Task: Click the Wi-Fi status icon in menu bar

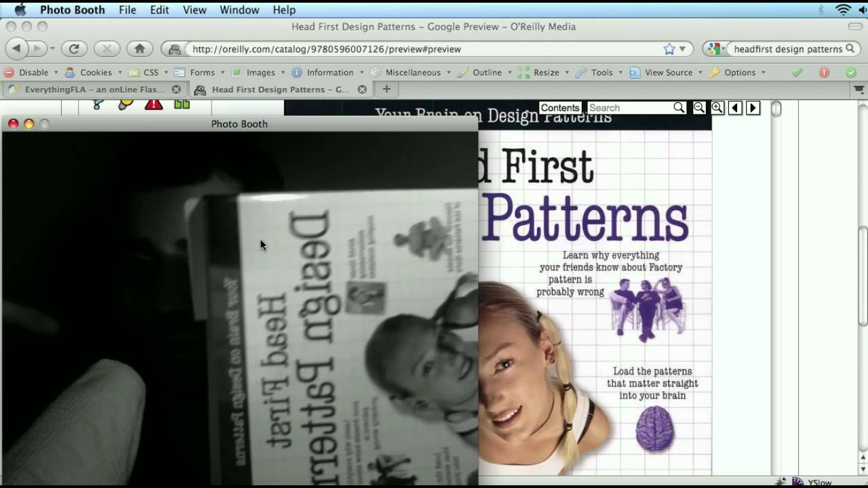Action: click(843, 9)
